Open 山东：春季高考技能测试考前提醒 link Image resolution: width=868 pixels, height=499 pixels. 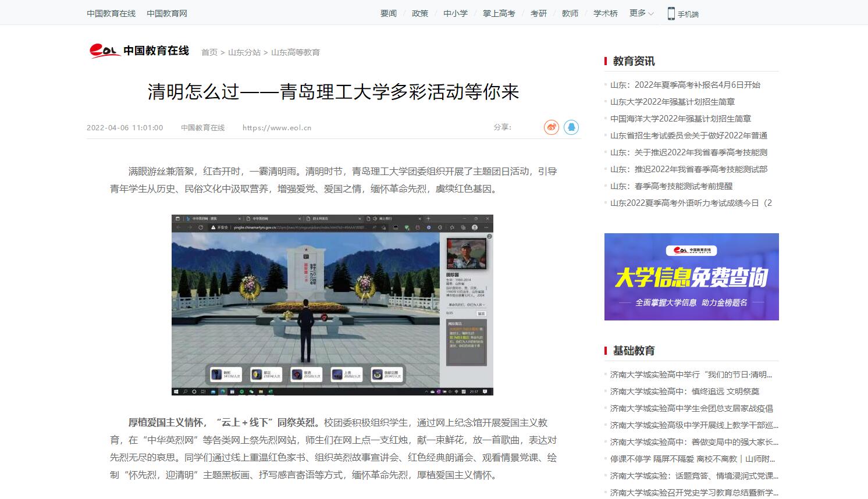click(x=671, y=186)
